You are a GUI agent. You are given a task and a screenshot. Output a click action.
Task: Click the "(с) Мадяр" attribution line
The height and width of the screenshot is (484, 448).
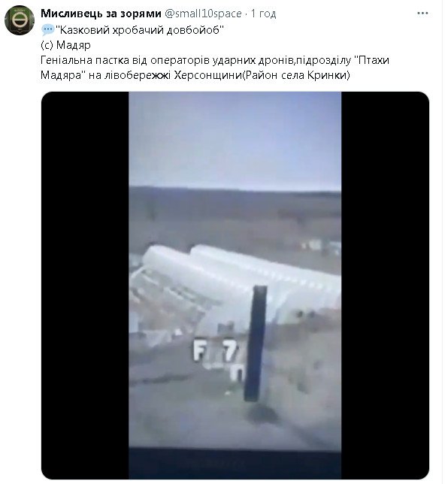point(66,45)
